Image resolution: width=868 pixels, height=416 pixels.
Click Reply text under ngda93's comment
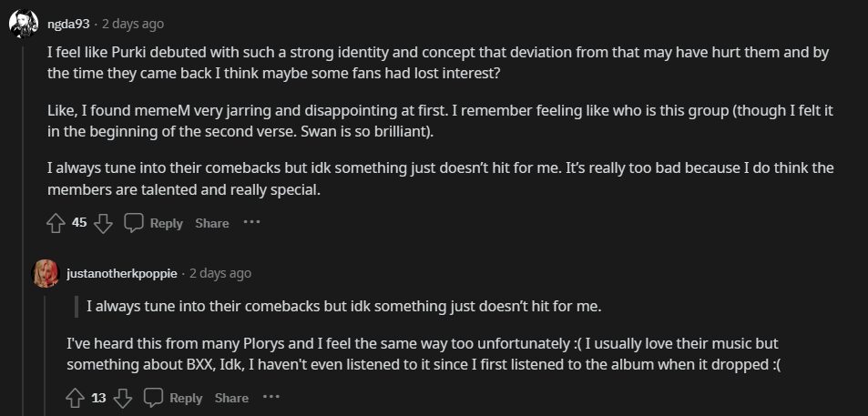[x=167, y=223]
